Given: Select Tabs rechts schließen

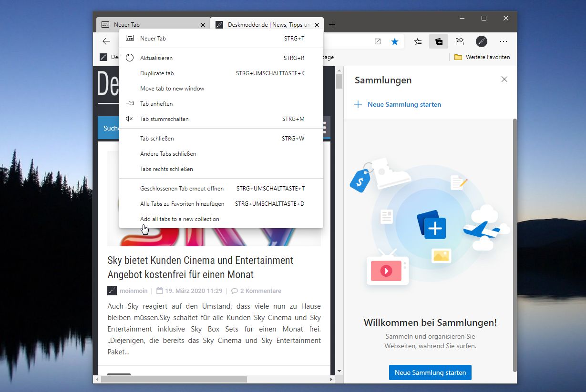Looking at the screenshot, I should click(221, 169).
